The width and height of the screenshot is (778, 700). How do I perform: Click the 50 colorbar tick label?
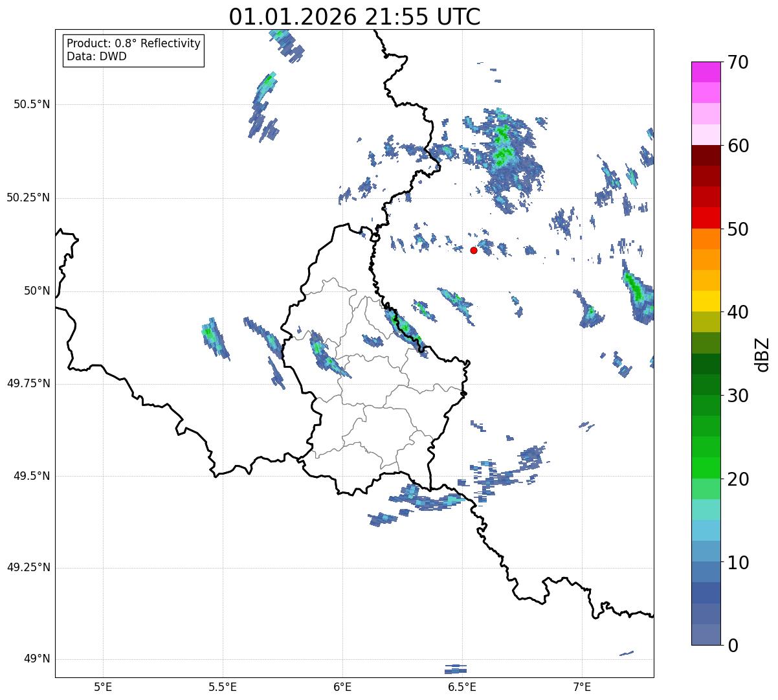[x=739, y=229]
